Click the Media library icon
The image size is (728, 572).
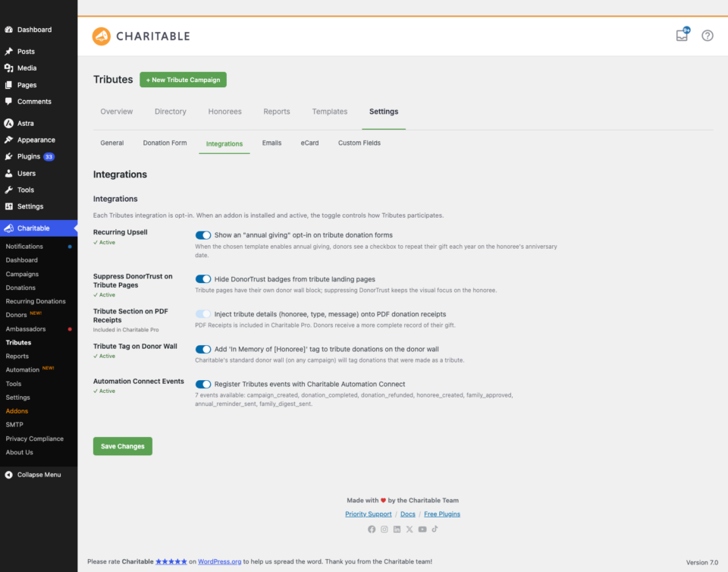click(x=8, y=68)
